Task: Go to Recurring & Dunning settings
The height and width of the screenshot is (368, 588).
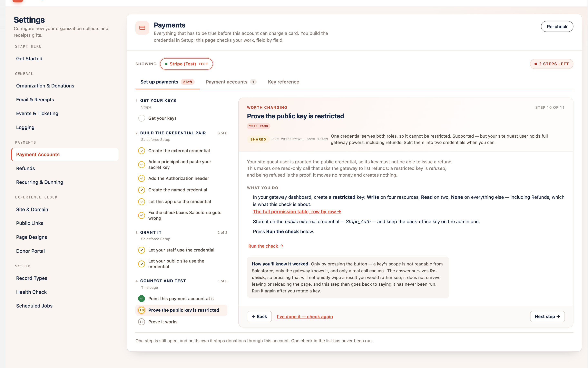Action: tap(65, 182)
